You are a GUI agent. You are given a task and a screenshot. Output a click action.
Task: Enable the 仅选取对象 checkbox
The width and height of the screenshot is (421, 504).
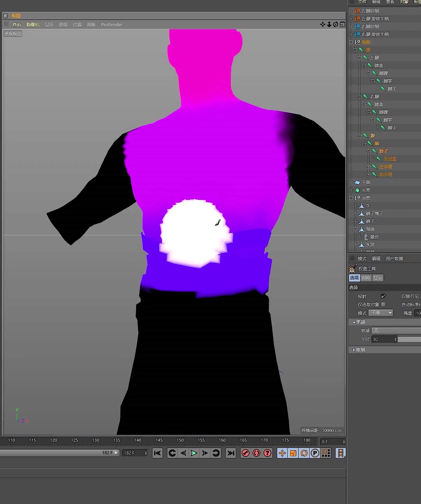pos(383,305)
